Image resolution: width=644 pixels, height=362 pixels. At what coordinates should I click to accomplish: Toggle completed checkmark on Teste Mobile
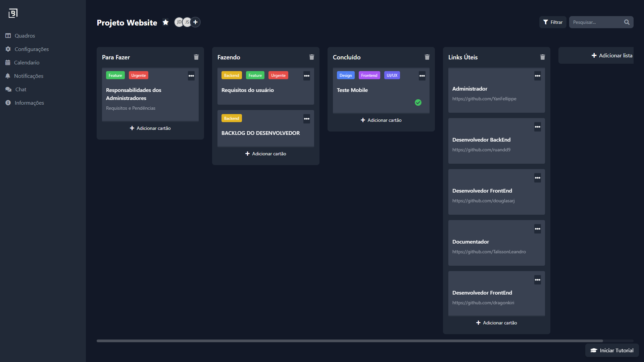point(418,103)
